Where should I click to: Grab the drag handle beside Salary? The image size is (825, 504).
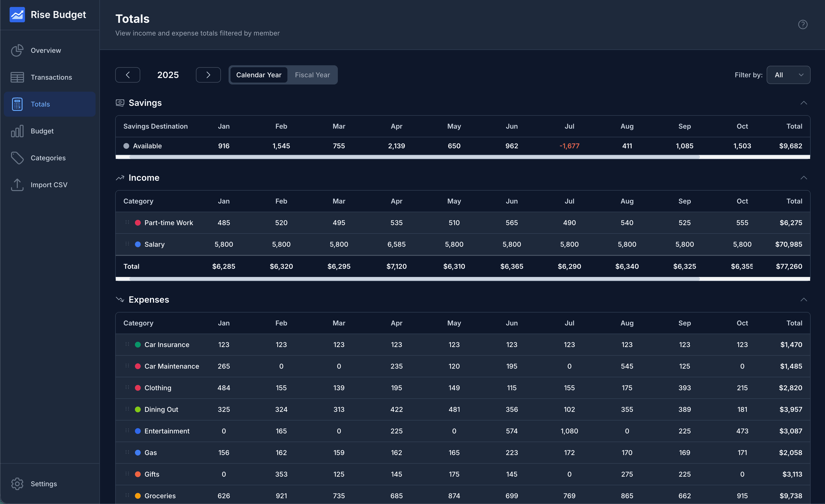pos(127,244)
